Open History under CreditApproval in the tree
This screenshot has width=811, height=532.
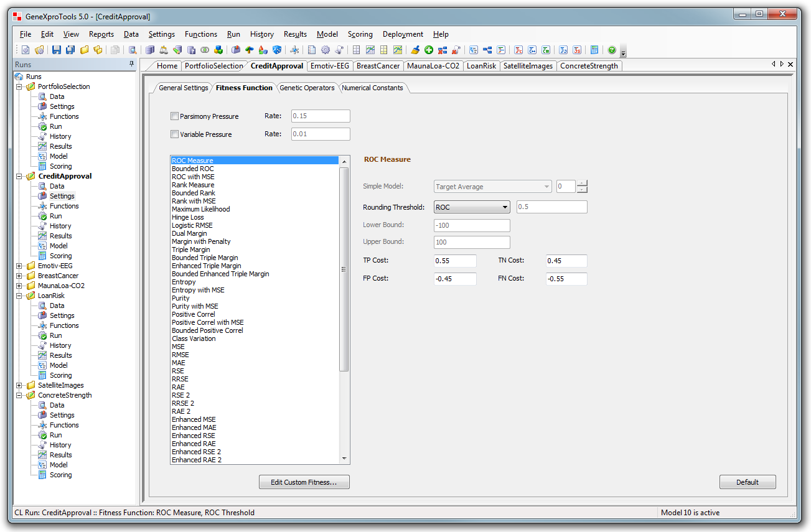point(60,226)
